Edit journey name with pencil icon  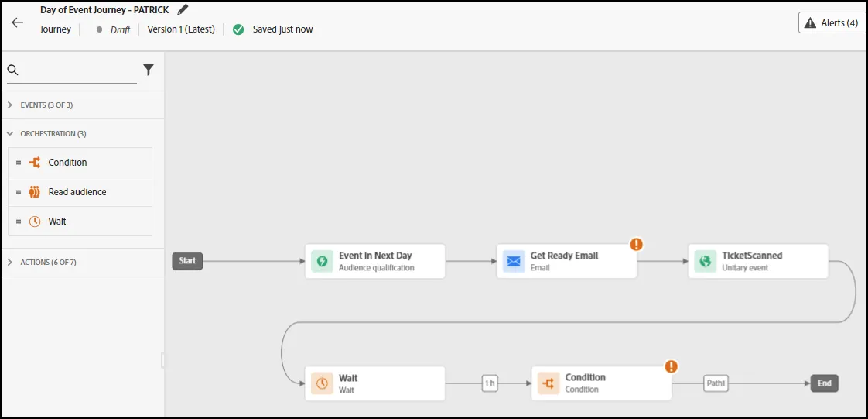(x=183, y=9)
